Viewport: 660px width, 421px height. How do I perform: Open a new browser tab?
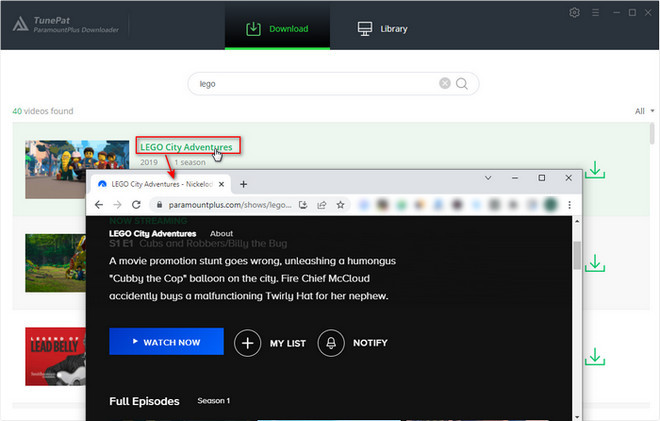[x=243, y=184]
